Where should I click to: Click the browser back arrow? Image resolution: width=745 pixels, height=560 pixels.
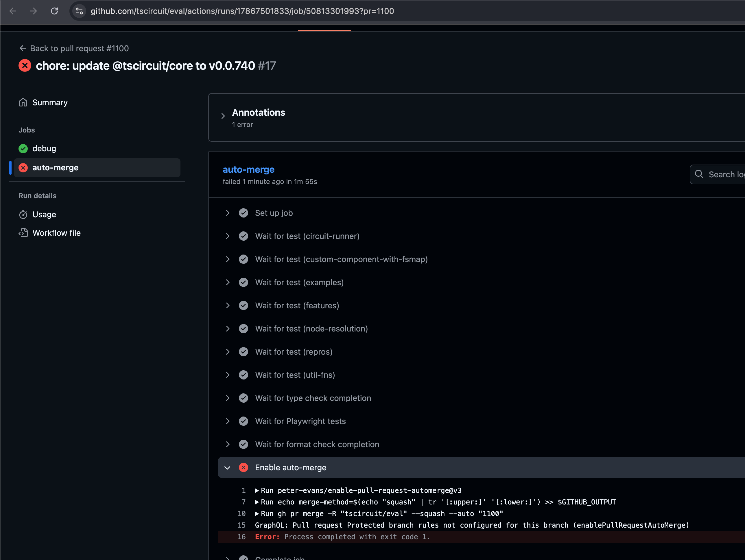point(13,11)
